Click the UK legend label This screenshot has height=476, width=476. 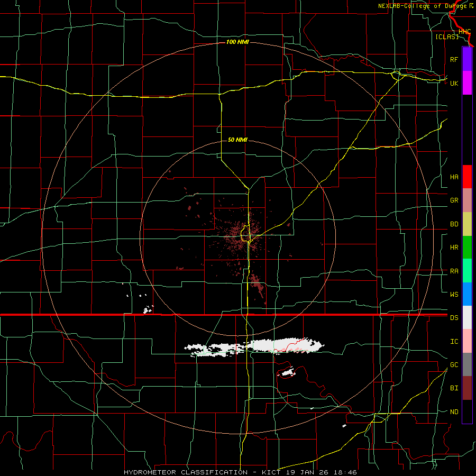click(454, 83)
